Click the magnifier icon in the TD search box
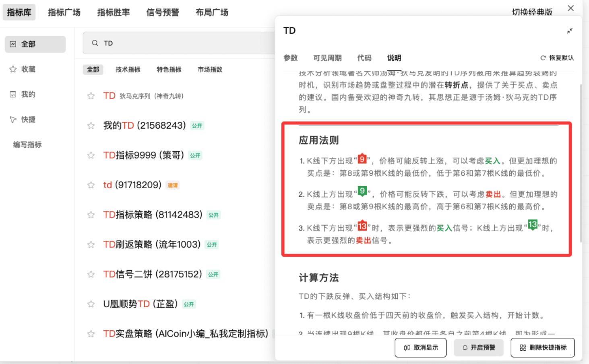589x364 pixels. [x=95, y=43]
